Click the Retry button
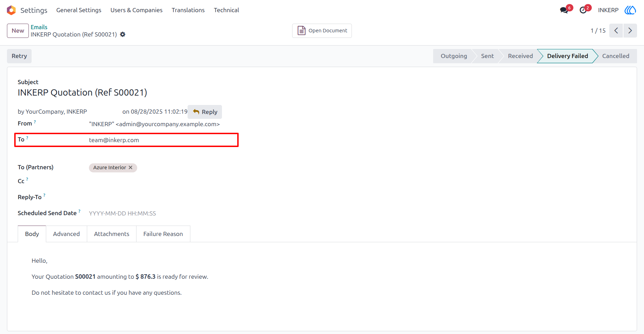This screenshot has width=644, height=334. 19,56
